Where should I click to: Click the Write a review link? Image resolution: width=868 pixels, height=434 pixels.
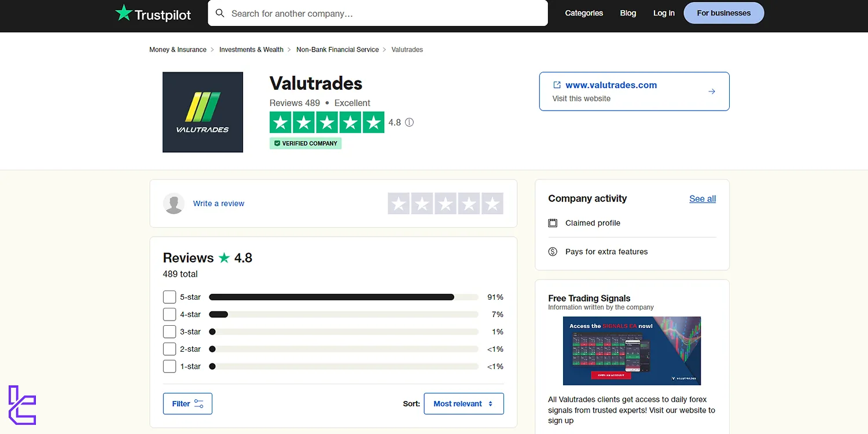pos(219,204)
